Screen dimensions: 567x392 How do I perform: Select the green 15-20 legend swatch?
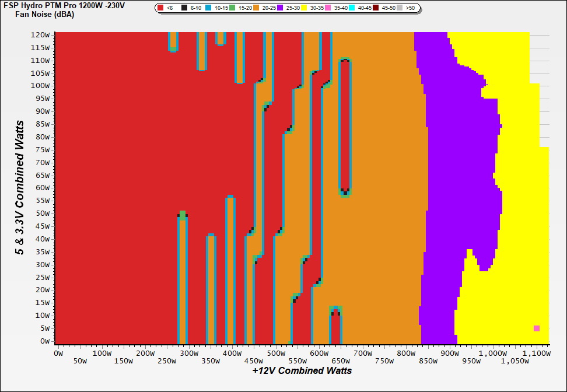tap(233, 8)
